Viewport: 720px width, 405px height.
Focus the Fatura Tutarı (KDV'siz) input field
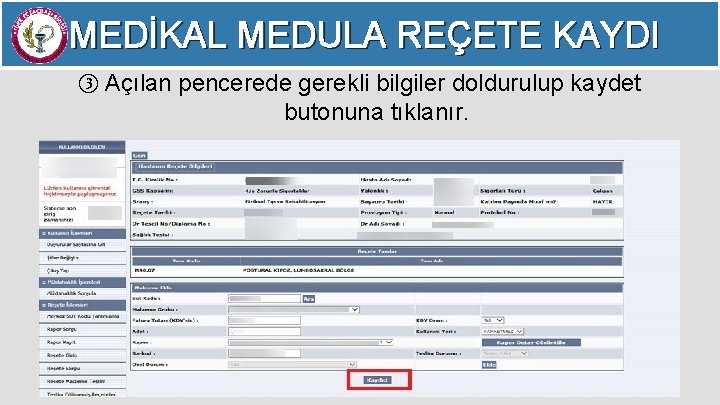264,321
